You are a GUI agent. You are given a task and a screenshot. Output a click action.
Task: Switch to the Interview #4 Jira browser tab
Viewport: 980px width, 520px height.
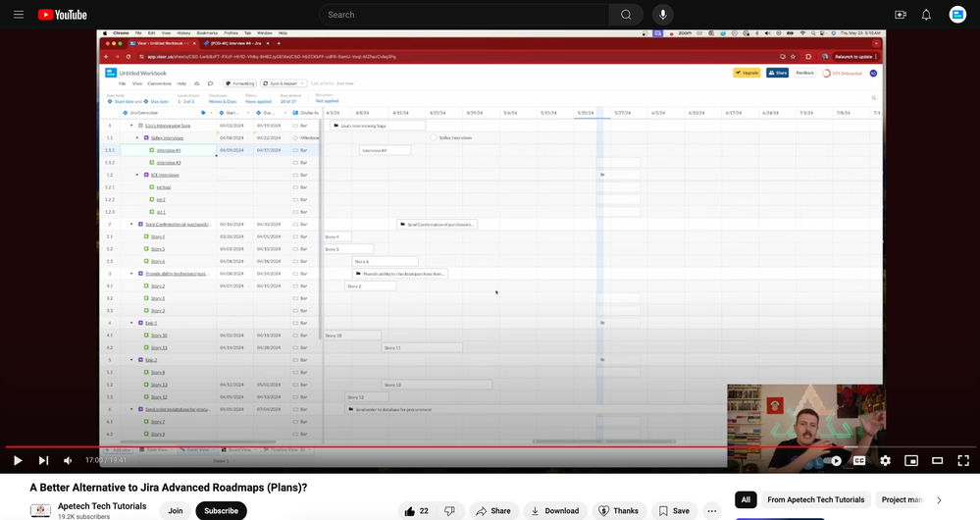point(236,44)
